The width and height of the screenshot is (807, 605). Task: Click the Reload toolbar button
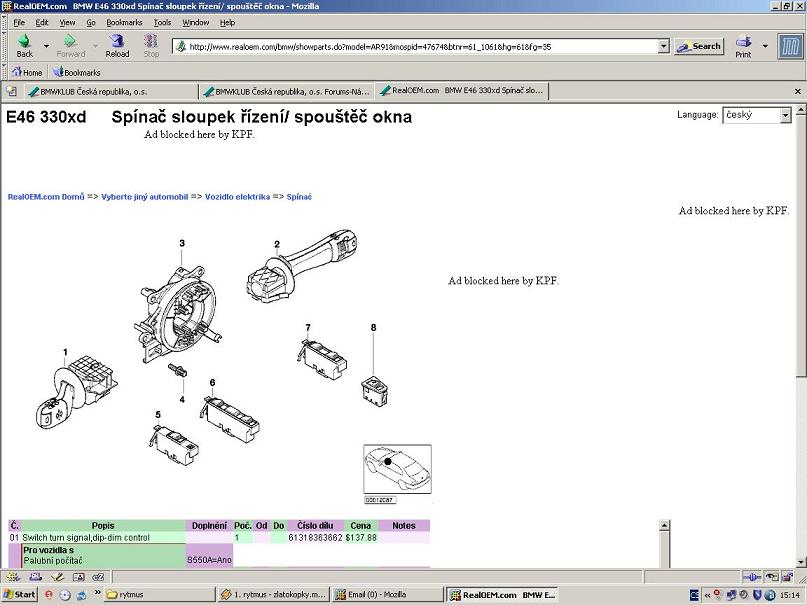click(x=117, y=46)
